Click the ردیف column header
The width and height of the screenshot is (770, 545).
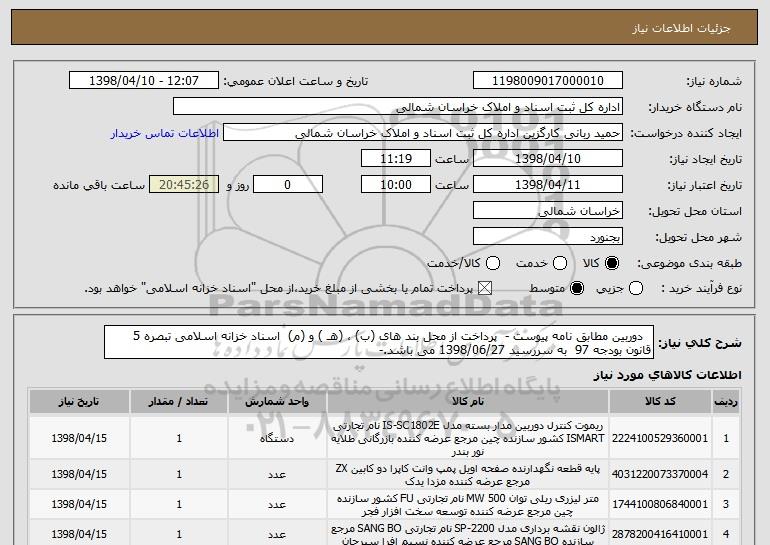point(726,402)
